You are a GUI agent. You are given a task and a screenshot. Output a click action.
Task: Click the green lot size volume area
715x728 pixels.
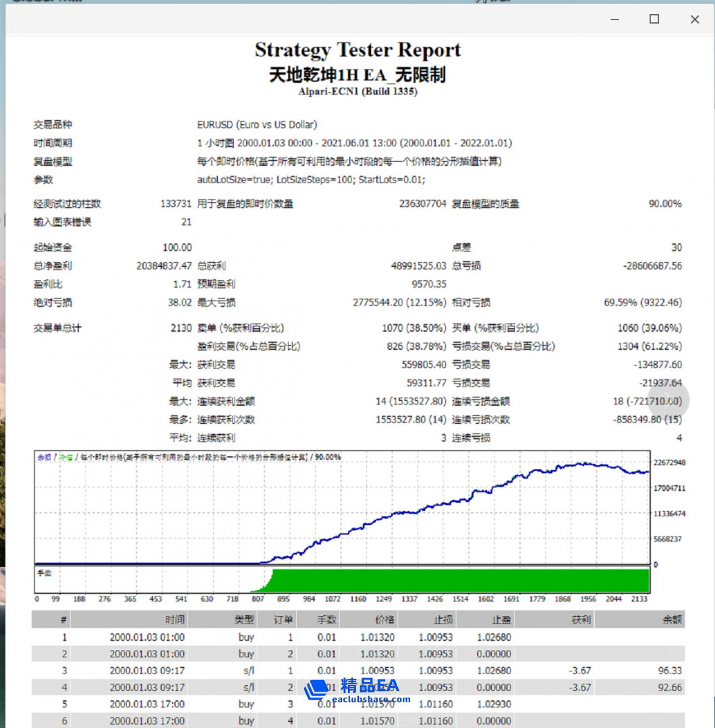pos(459,580)
